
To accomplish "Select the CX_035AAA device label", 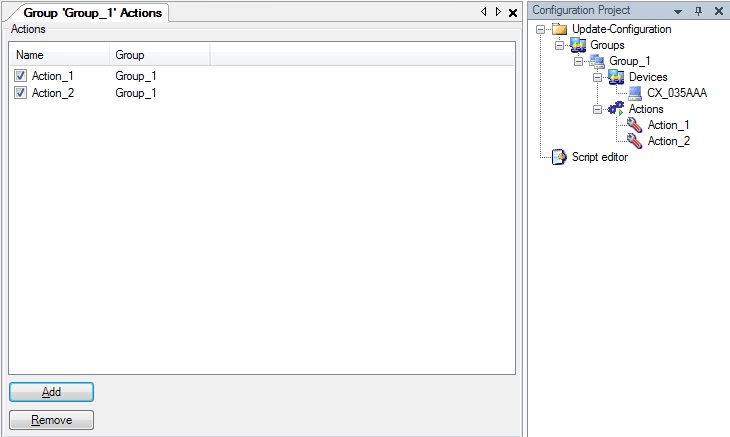I will pyautogui.click(x=677, y=93).
